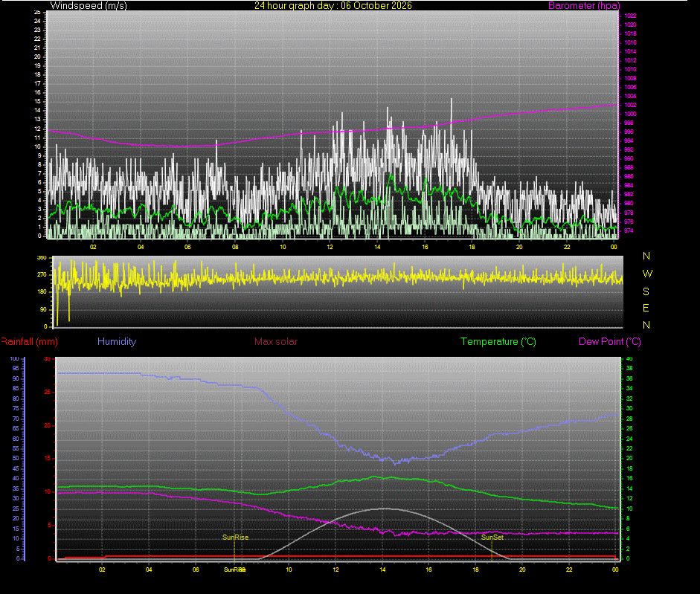Click the Rainfall (mm) legend label
The width and height of the screenshot is (700, 594).
tap(30, 341)
